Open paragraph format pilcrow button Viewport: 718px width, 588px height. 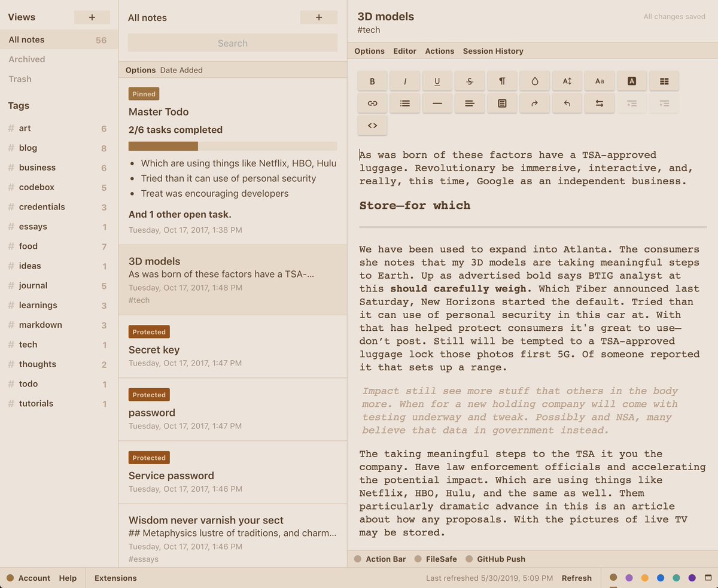tap(502, 81)
